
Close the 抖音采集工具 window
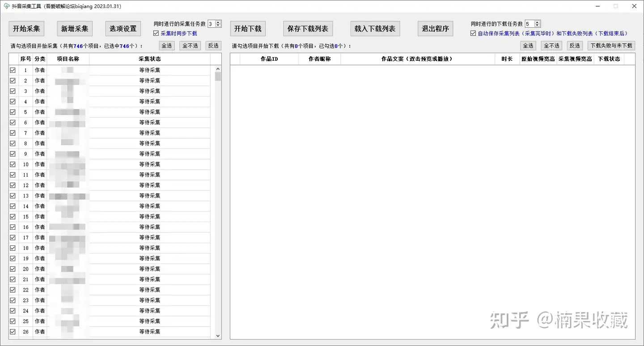pyautogui.click(x=634, y=6)
